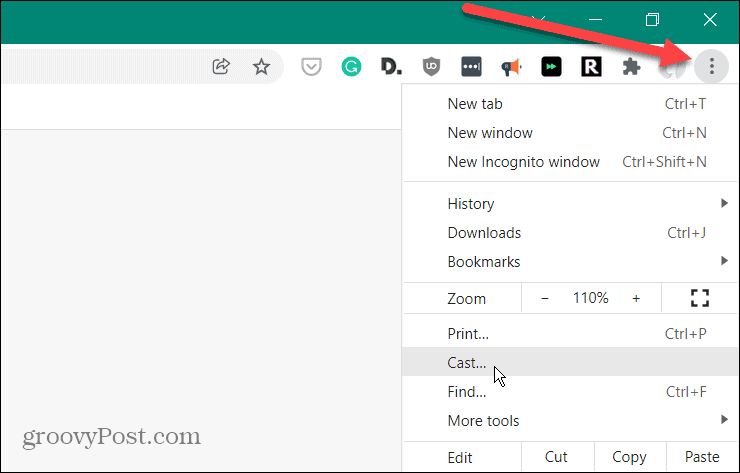Close the Chrome window
Screen dimensions: 740x473
point(710,19)
